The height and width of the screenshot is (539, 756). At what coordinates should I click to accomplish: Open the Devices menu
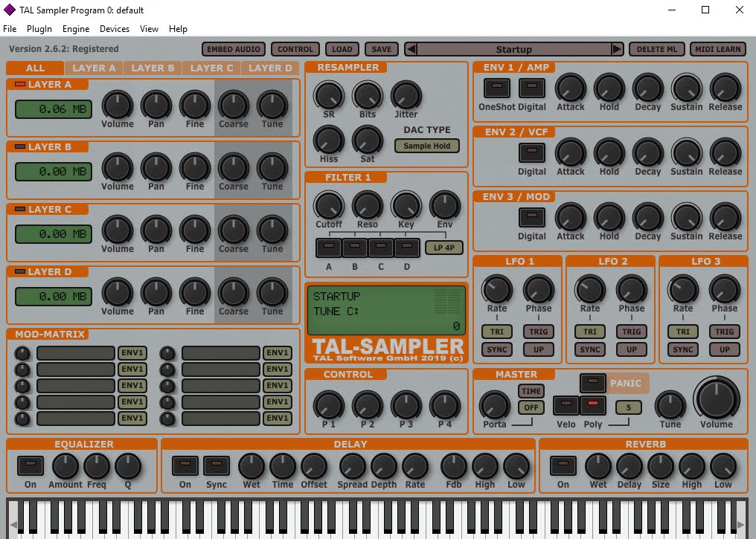coord(115,29)
